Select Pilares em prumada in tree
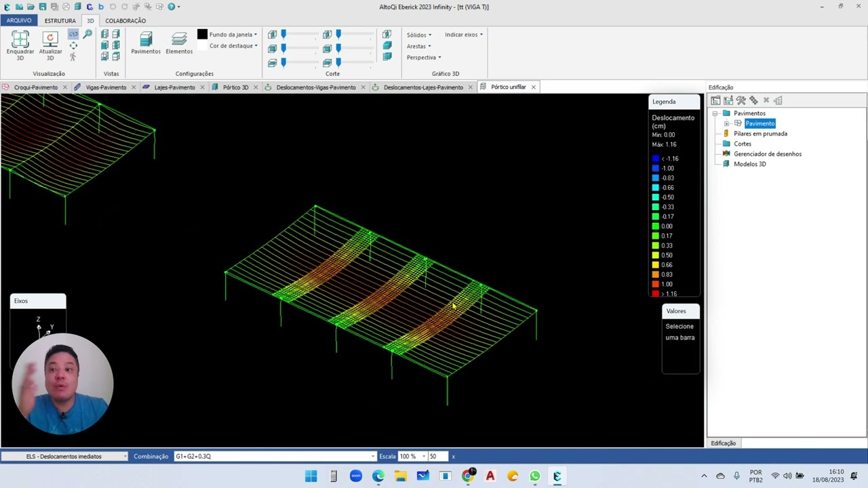Image resolution: width=868 pixels, height=488 pixels. (x=760, y=134)
